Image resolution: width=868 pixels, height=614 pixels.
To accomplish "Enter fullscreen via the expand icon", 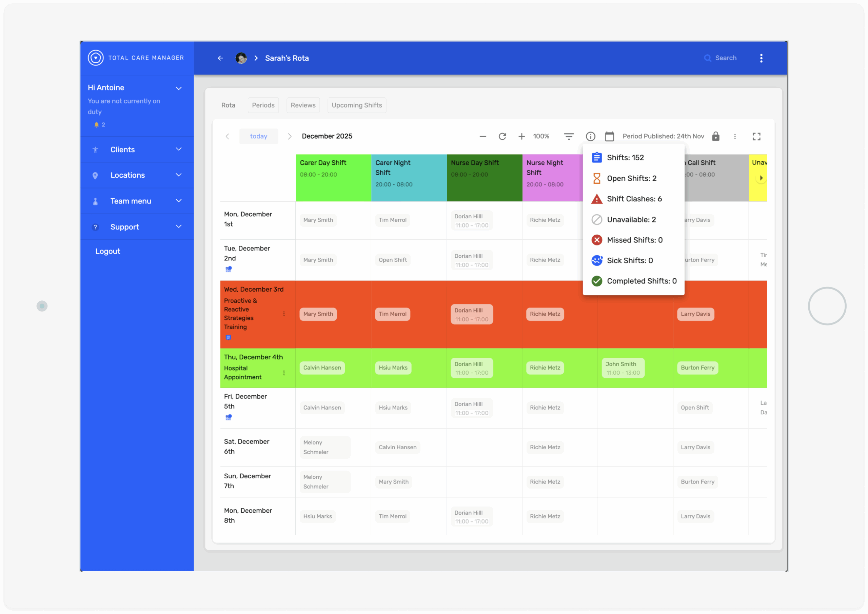I will click(x=756, y=136).
